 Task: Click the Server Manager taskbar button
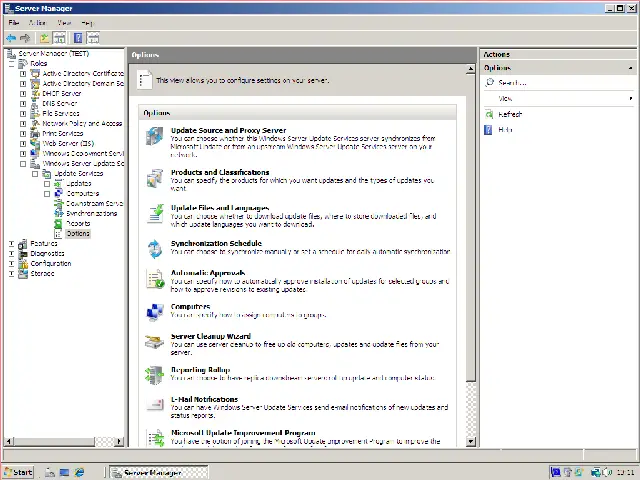pyautogui.click(x=160, y=472)
